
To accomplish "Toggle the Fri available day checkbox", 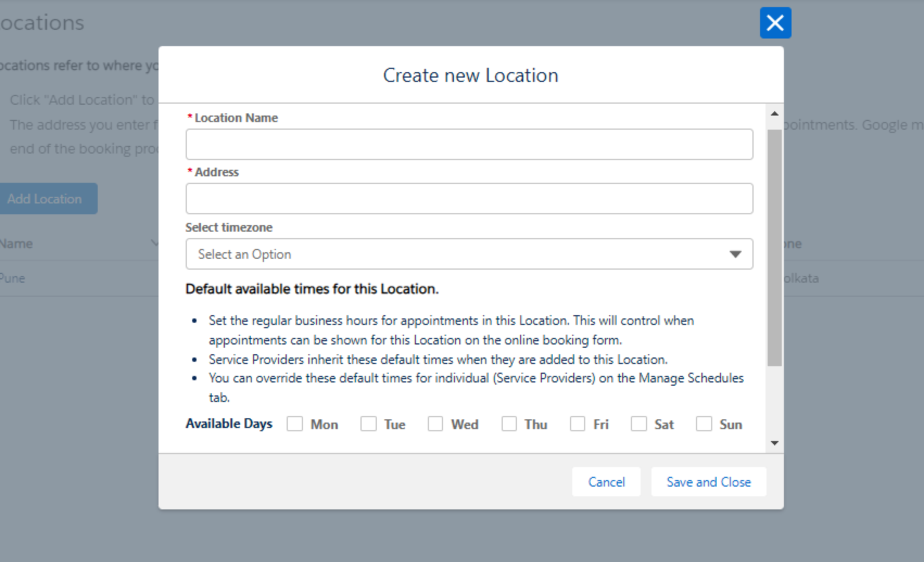I will [x=578, y=424].
